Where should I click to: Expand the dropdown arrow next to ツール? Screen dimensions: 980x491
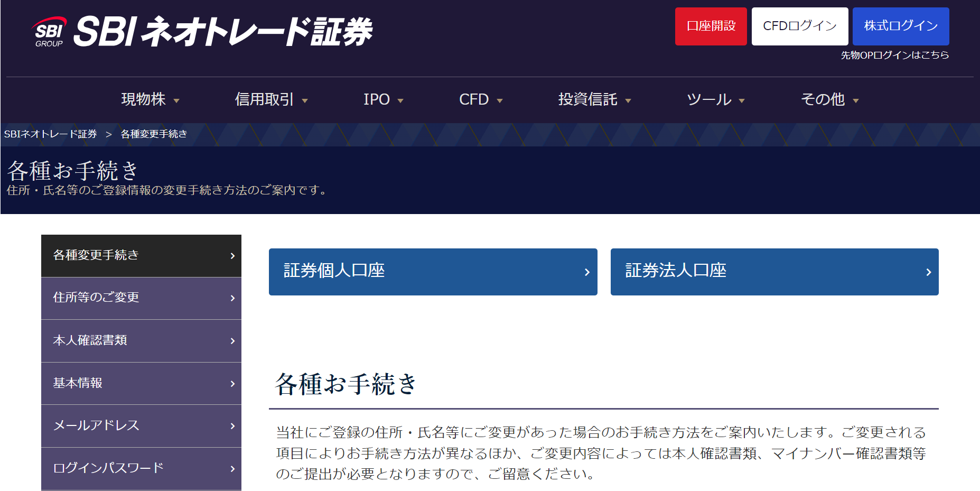(x=742, y=101)
